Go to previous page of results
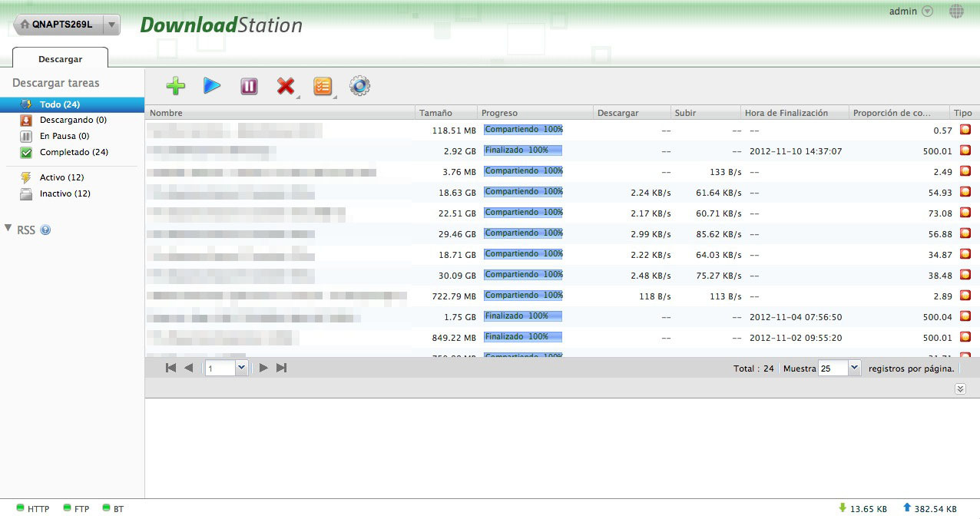 tap(189, 369)
